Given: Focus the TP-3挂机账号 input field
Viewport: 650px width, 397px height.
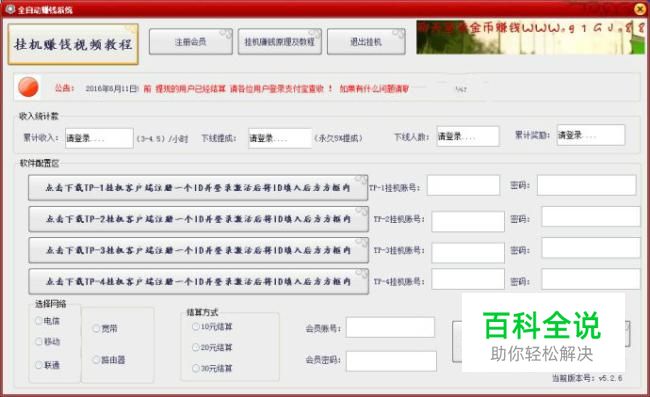Looking at the screenshot, I should 468,253.
